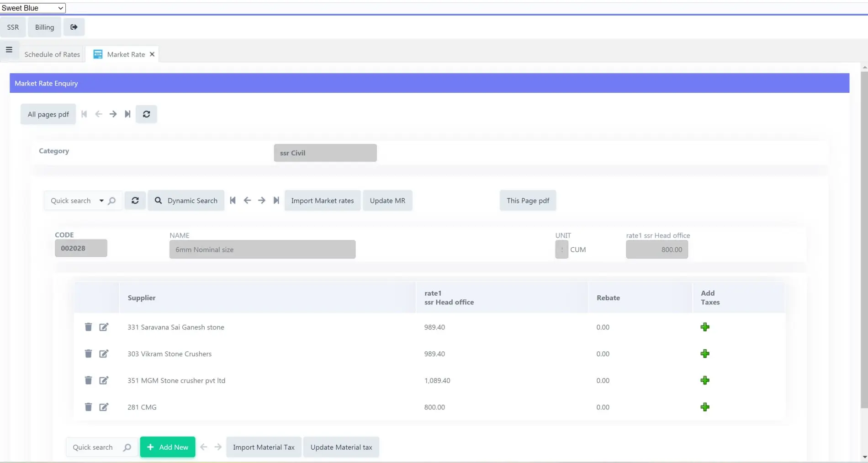This screenshot has height=463, width=868.
Task: Click Import Market rates button
Action: [x=323, y=201]
